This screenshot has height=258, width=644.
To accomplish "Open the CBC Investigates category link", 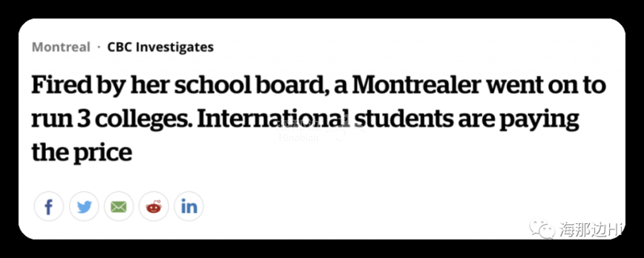I will [160, 47].
